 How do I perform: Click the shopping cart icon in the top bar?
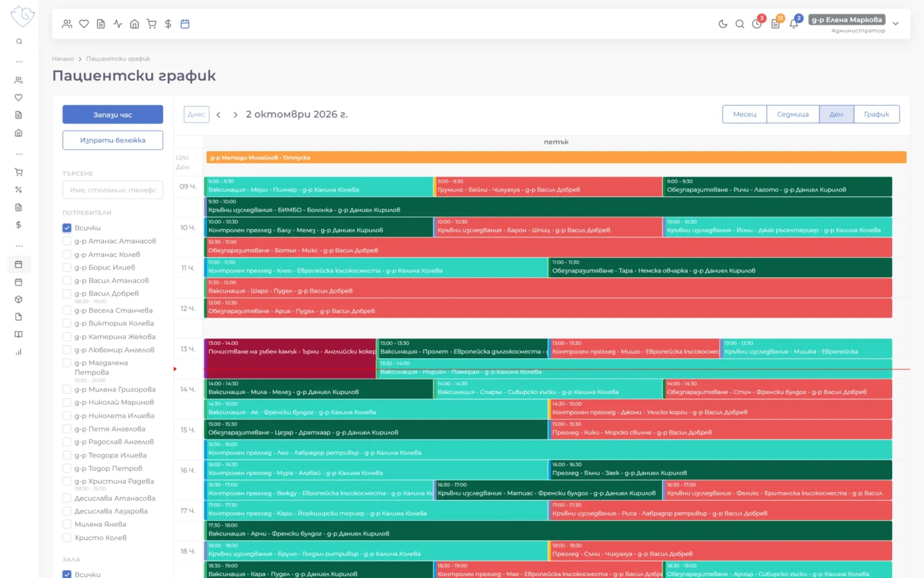click(152, 24)
